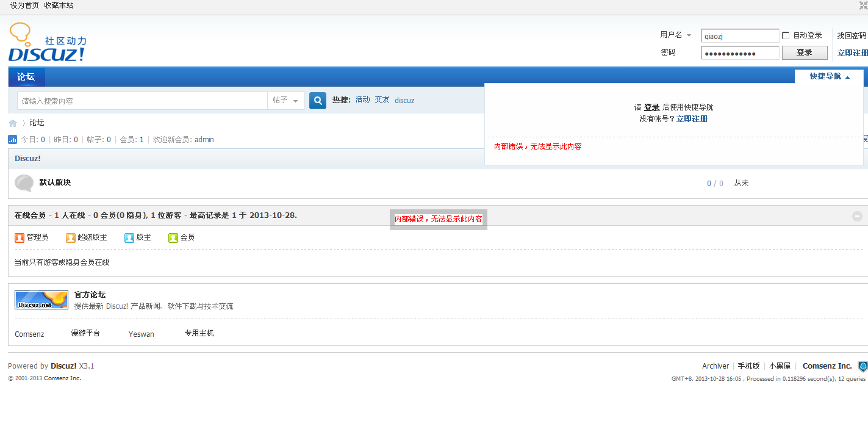Click the 会员: 1 statistic

[x=132, y=140]
